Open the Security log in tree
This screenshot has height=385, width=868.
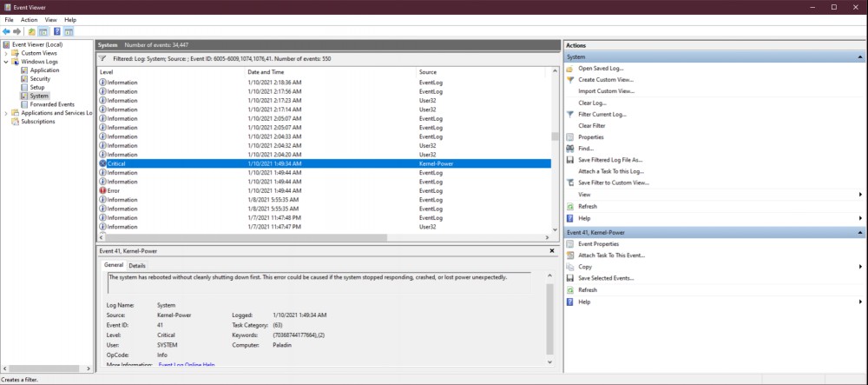click(40, 79)
